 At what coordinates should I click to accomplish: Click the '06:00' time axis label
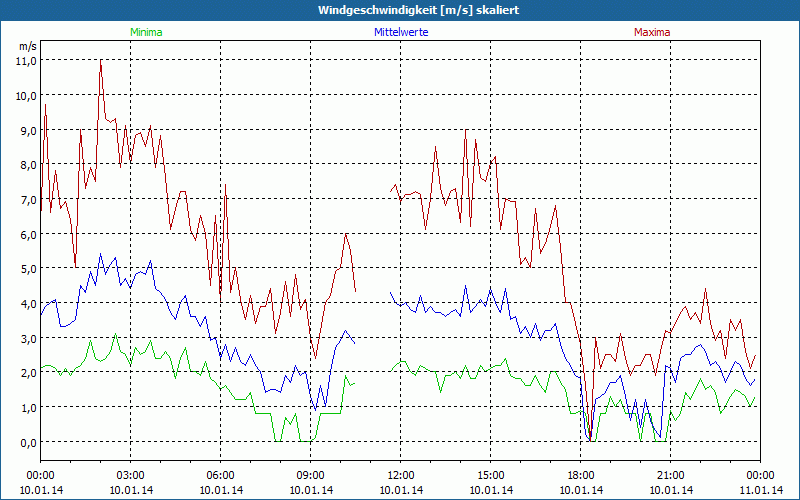(220, 476)
